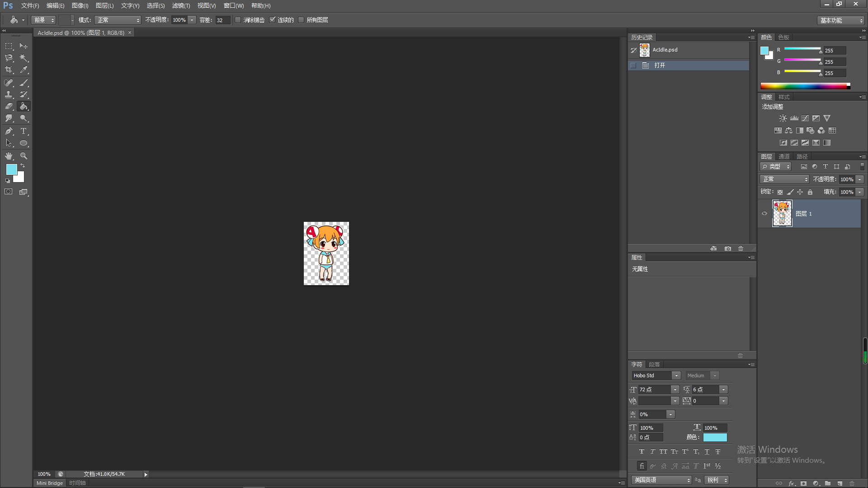The image size is (868, 488).
Task: Select the Path Selection tool
Action: (x=9, y=143)
